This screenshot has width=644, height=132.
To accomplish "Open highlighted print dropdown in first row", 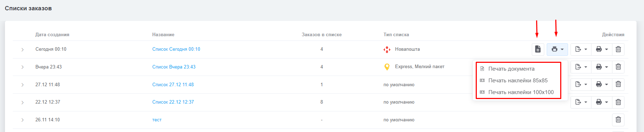I will point(557,49).
